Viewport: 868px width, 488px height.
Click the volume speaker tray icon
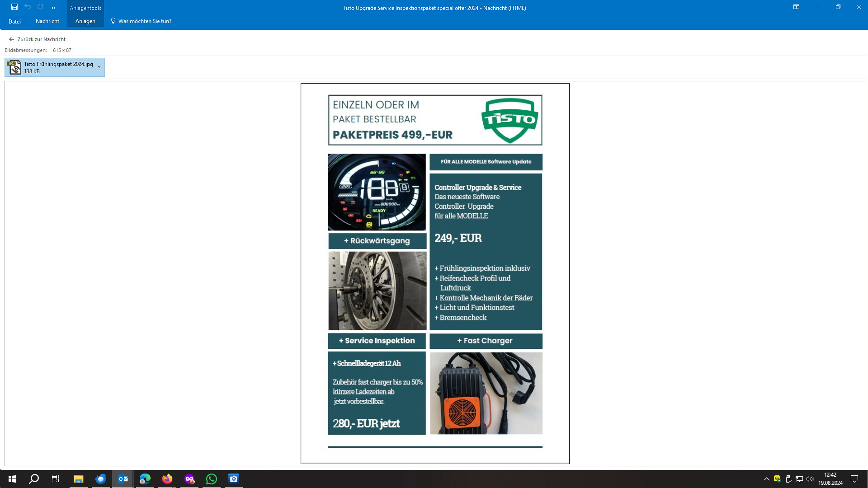[x=810, y=479]
